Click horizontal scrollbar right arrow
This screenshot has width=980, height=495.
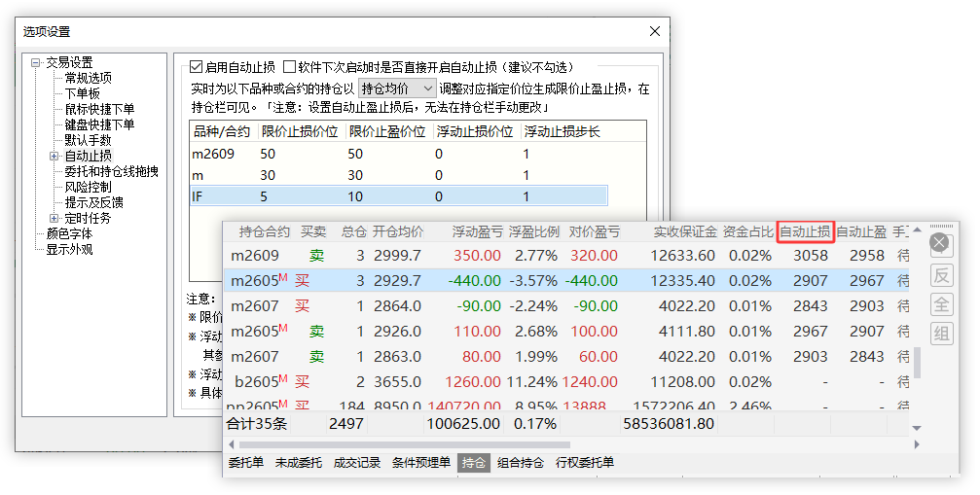[916, 444]
